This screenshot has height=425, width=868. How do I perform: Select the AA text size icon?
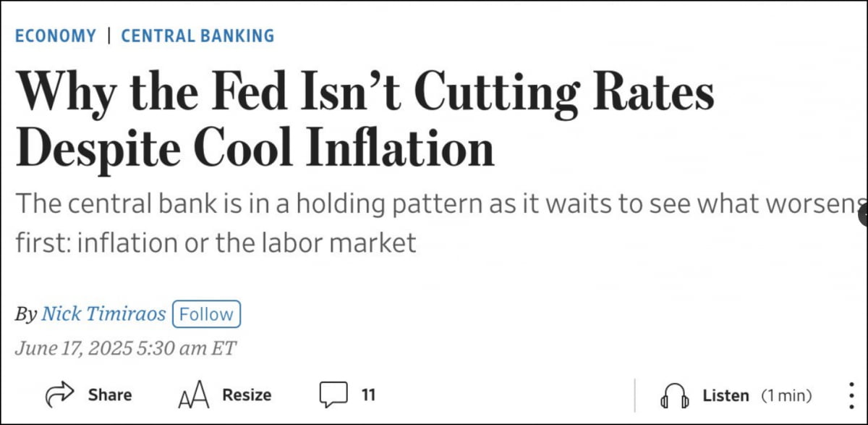[193, 395]
